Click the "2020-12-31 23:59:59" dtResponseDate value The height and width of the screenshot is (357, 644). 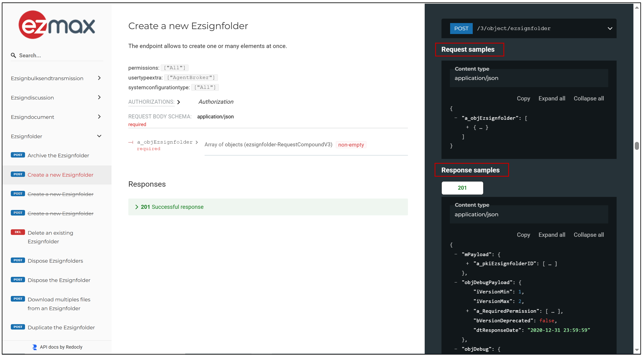pos(559,330)
